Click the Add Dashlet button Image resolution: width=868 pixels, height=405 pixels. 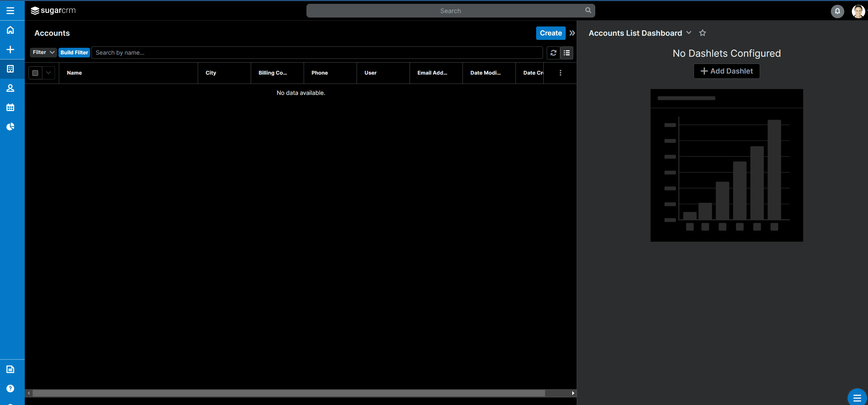pyautogui.click(x=726, y=71)
